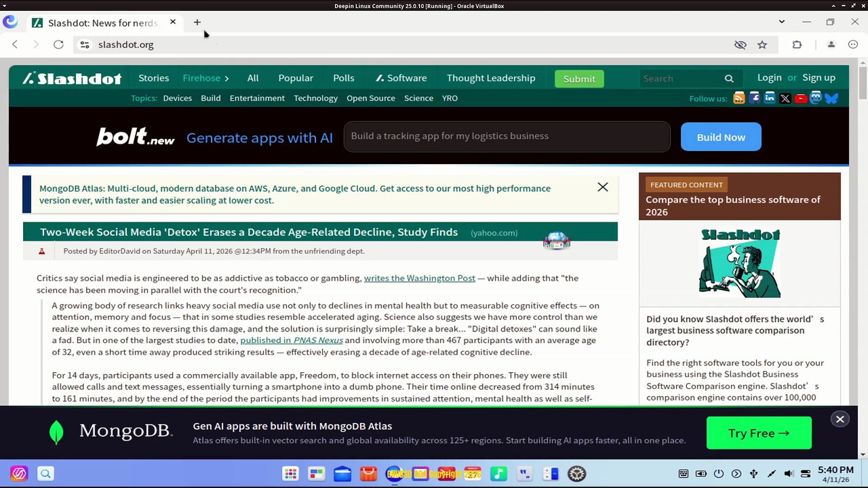868x488 pixels.
Task: Click the science topic icon beside the story title
Action: tap(557, 241)
